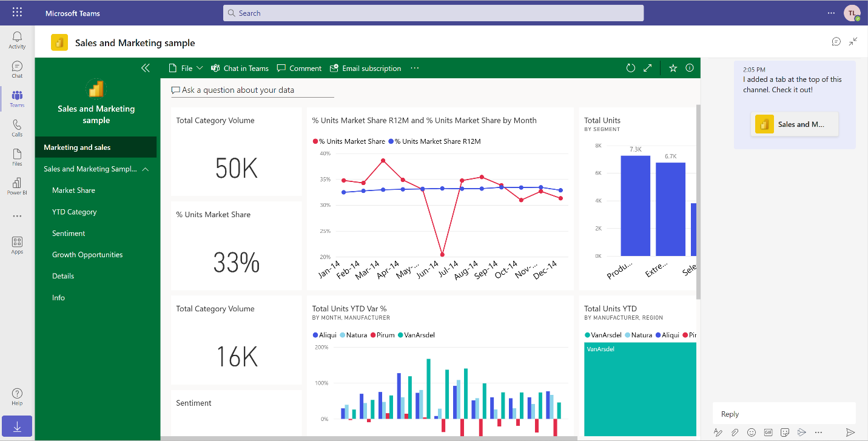This screenshot has width=868, height=441.
Task: Click the download desktop app button
Action: [x=17, y=426]
